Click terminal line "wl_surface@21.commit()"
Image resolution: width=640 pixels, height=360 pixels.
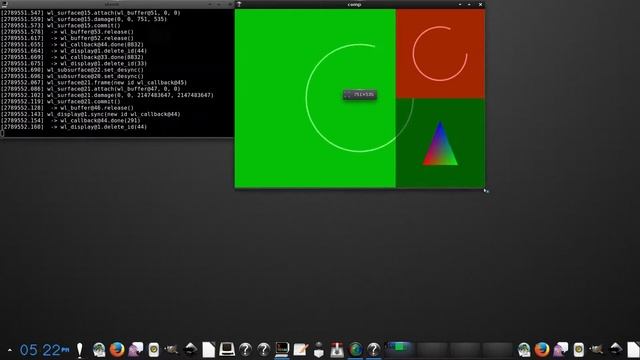[x=84, y=101]
